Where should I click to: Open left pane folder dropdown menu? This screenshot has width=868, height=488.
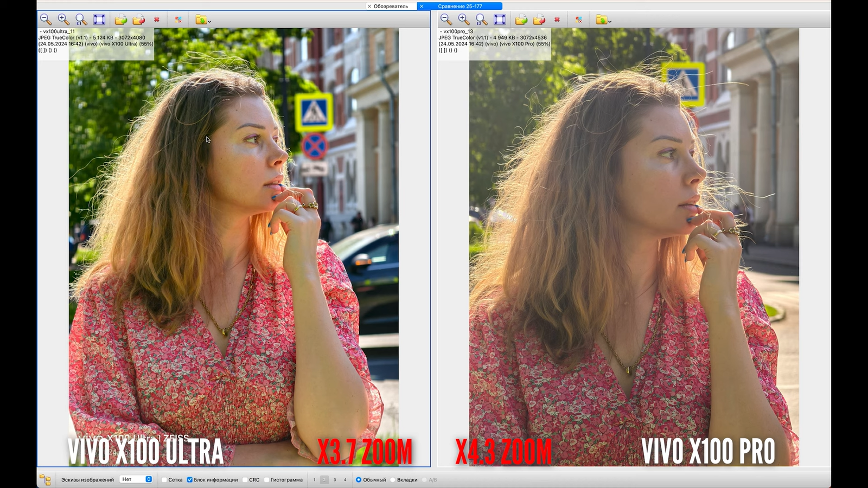[203, 20]
